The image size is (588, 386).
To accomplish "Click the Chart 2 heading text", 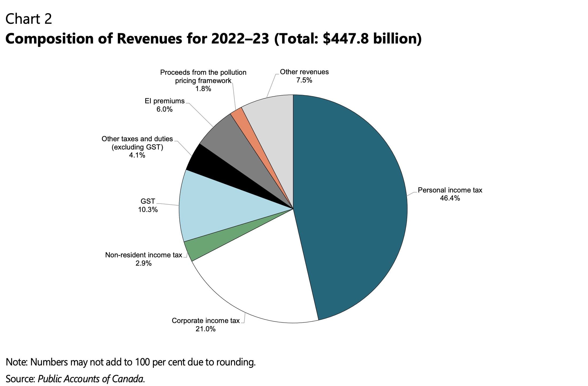I will 29,19.
